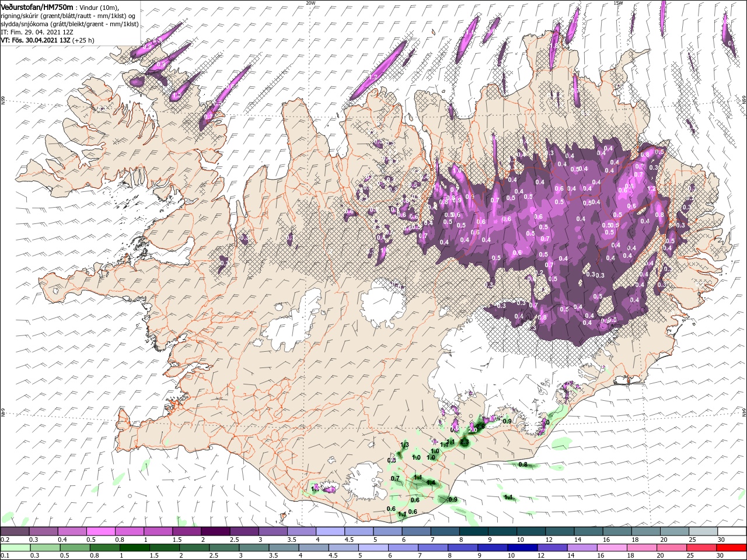Select the 14 swatch in upper legend row

pyautogui.click(x=588, y=531)
